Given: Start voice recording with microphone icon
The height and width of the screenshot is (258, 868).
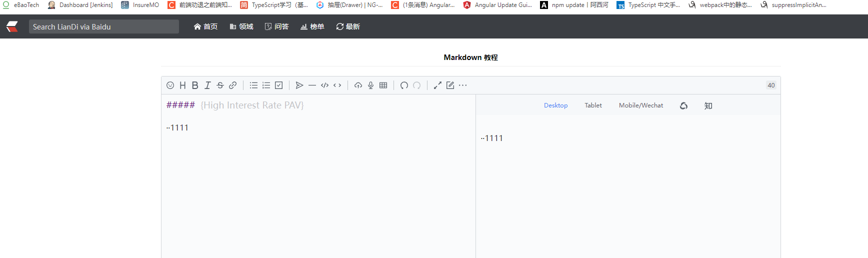Looking at the screenshot, I should (x=370, y=85).
